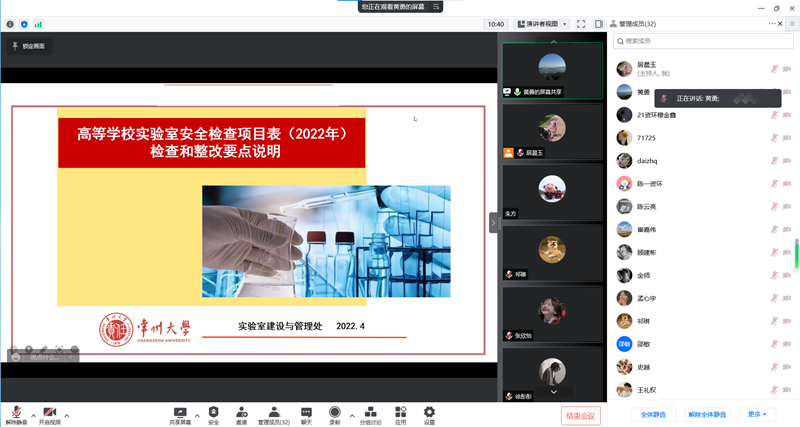The width and height of the screenshot is (800, 427).
Task: Open the 聊天 chat panel
Action: tap(306, 415)
